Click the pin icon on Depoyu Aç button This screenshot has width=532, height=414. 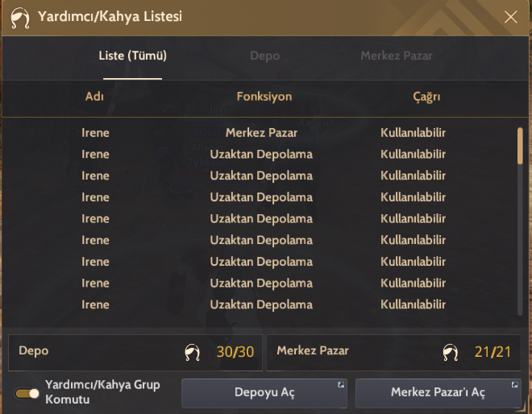pyautogui.click(x=341, y=384)
